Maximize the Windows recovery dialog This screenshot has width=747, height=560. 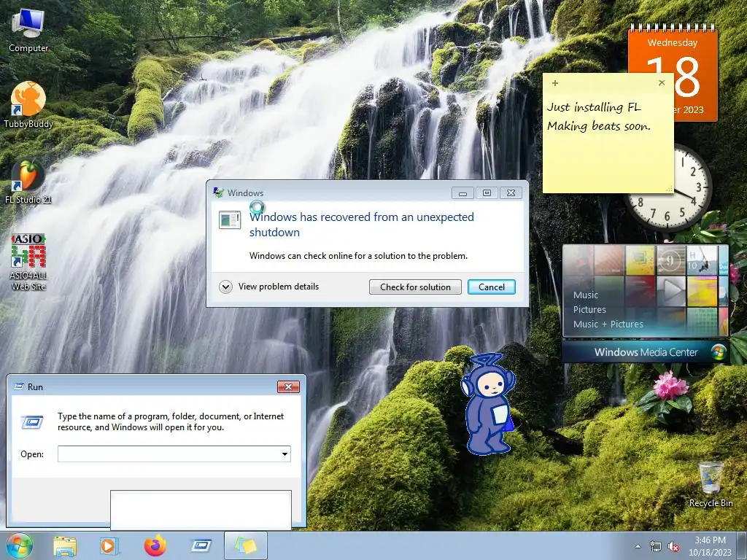[487, 192]
